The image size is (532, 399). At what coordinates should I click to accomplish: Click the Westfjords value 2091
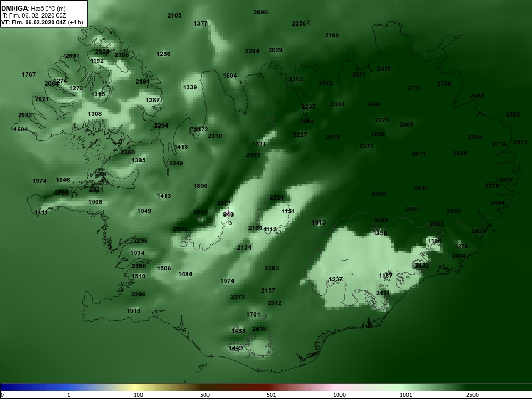[x=72, y=56]
